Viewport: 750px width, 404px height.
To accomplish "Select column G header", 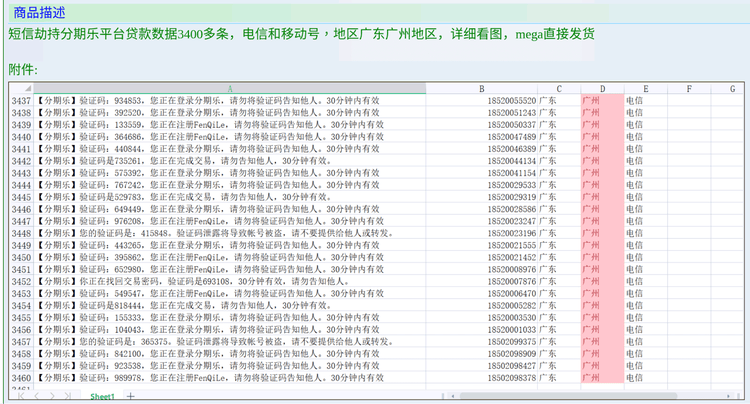I will pyautogui.click(x=729, y=89).
